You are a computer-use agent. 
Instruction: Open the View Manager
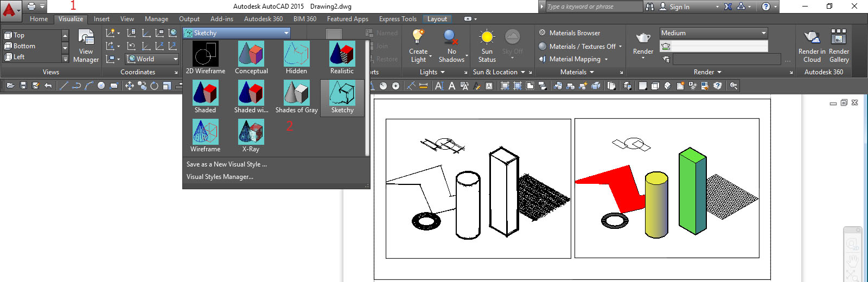86,46
